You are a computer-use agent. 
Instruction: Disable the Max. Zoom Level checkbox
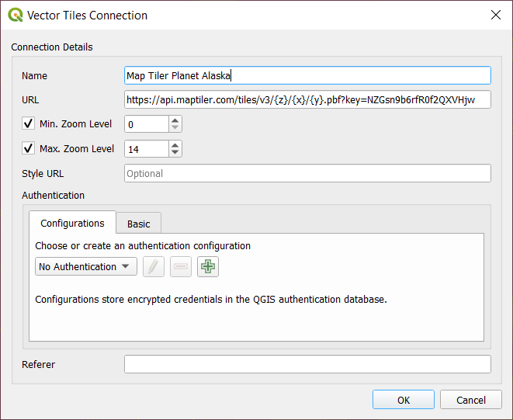pos(29,149)
